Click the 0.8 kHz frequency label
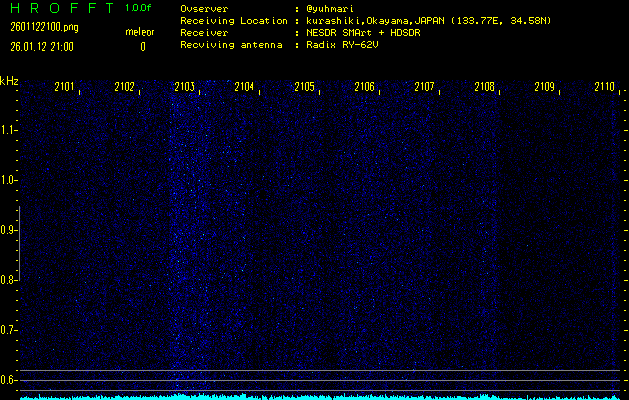Image resolution: width=629 pixels, height=400 pixels. [7, 280]
